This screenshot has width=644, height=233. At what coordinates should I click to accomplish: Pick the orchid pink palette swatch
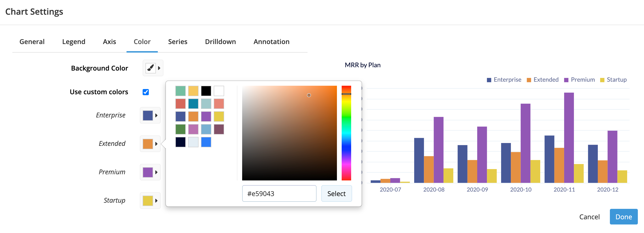tap(193, 129)
